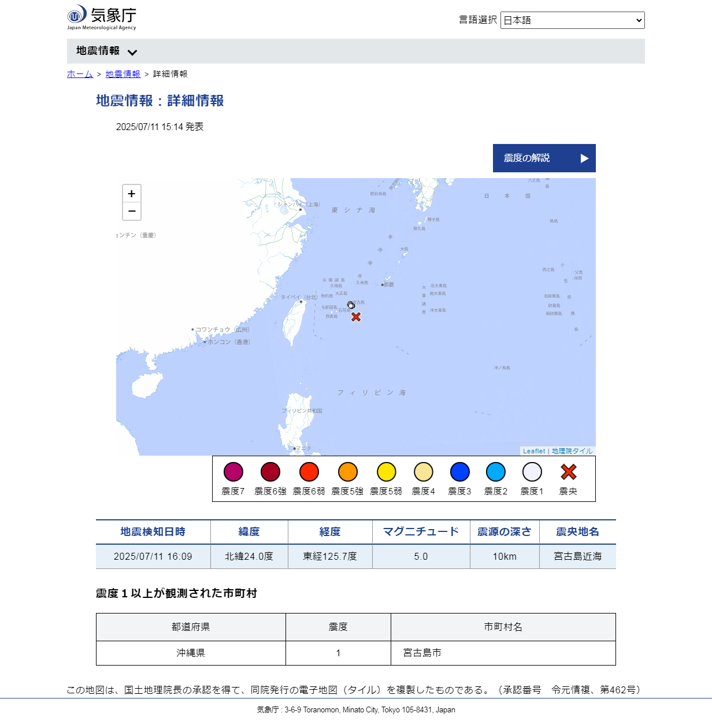Expand the 地震情報 navigation menu

pos(106,51)
